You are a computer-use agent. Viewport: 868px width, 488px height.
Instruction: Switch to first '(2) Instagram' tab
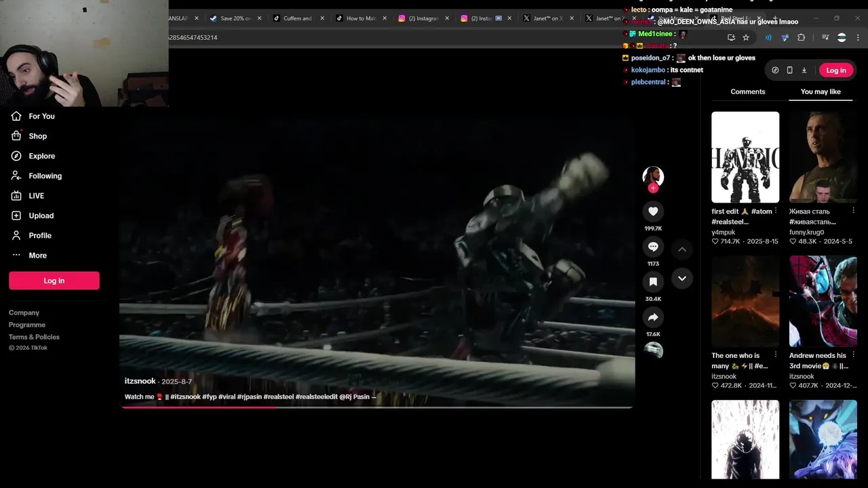[x=422, y=18]
